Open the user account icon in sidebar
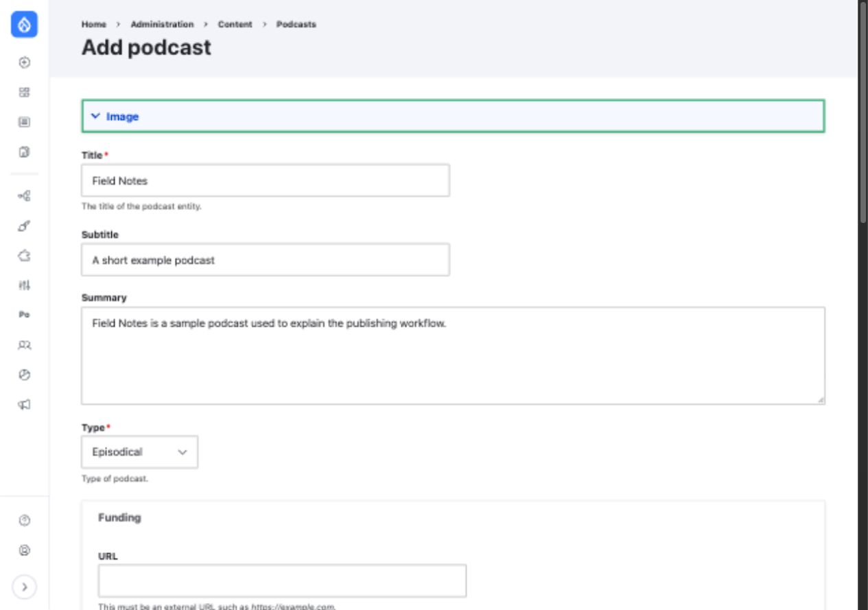The image size is (868, 610). [x=24, y=550]
